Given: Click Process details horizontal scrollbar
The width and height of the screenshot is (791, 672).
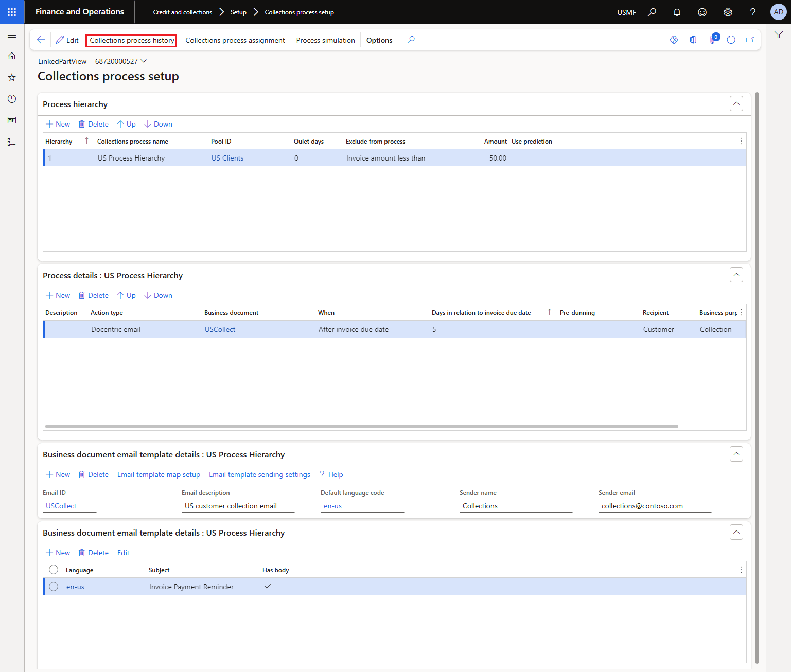Looking at the screenshot, I should coord(362,426).
